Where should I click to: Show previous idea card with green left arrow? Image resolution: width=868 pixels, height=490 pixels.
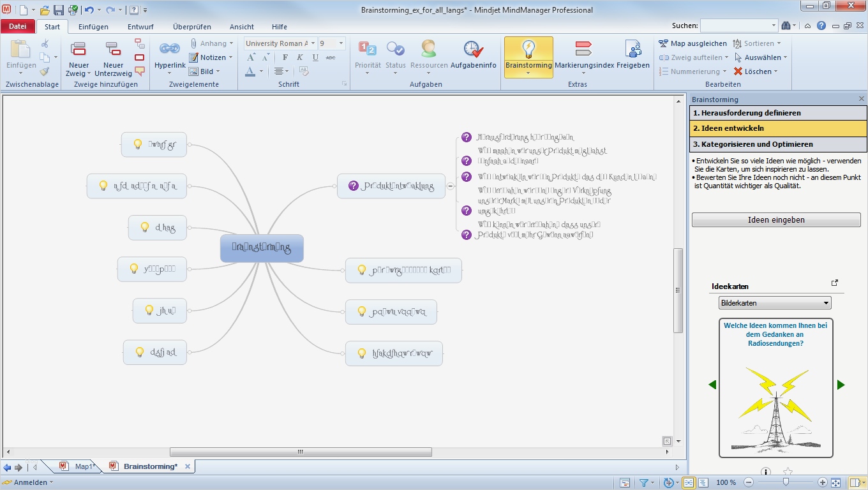click(x=712, y=385)
